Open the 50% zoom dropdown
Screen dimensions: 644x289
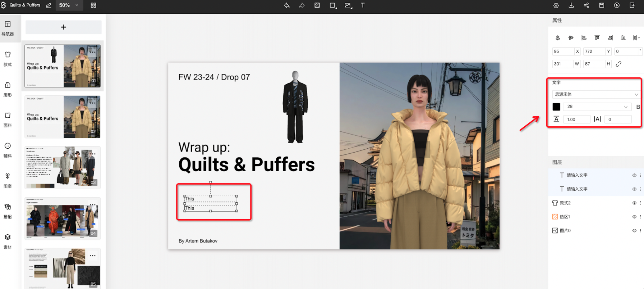[69, 5]
